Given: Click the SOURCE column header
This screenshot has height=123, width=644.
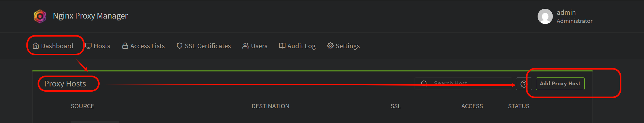Looking at the screenshot, I should 82,106.
